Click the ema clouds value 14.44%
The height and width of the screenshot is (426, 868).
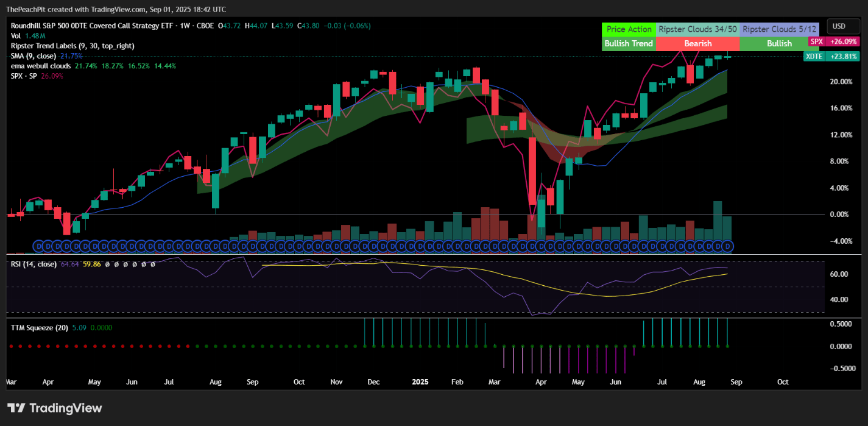165,65
